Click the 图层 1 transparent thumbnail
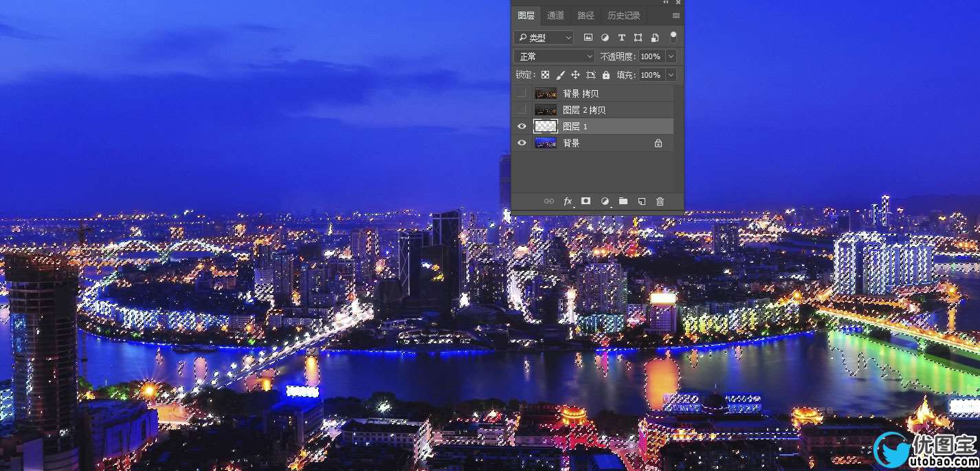This screenshot has width=980, height=471. 546,126
